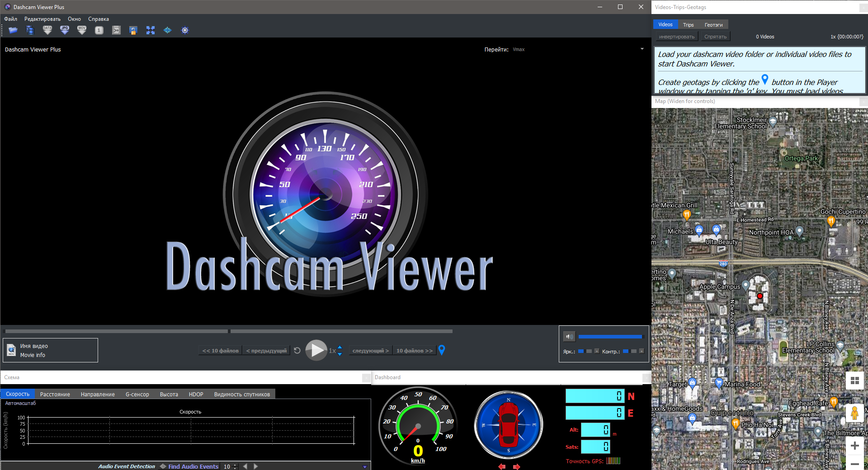Screen dimensions: 868x470
Task: Click the multiple film clips toolbar icon
Action: pos(30,30)
